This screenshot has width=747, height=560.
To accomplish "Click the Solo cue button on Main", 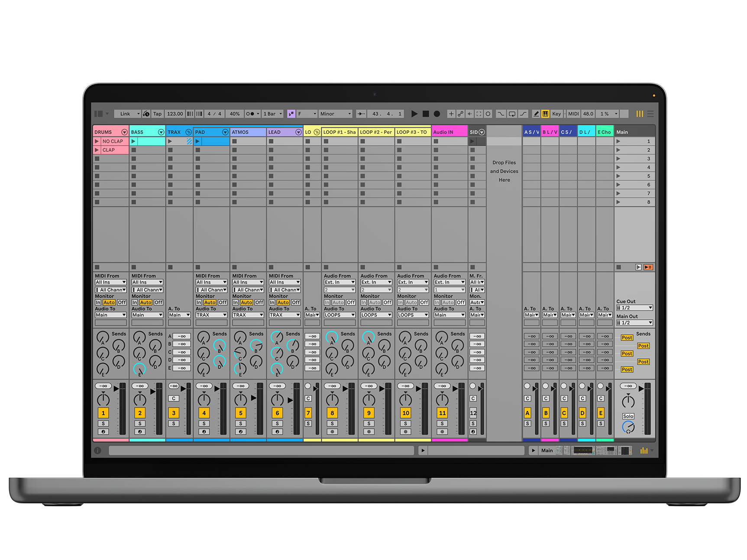I will point(628,416).
